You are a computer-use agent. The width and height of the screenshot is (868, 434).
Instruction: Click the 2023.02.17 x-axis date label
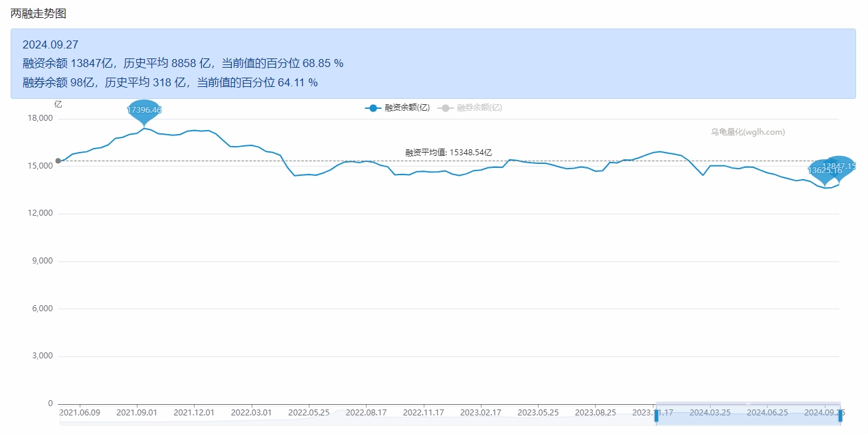(x=480, y=412)
